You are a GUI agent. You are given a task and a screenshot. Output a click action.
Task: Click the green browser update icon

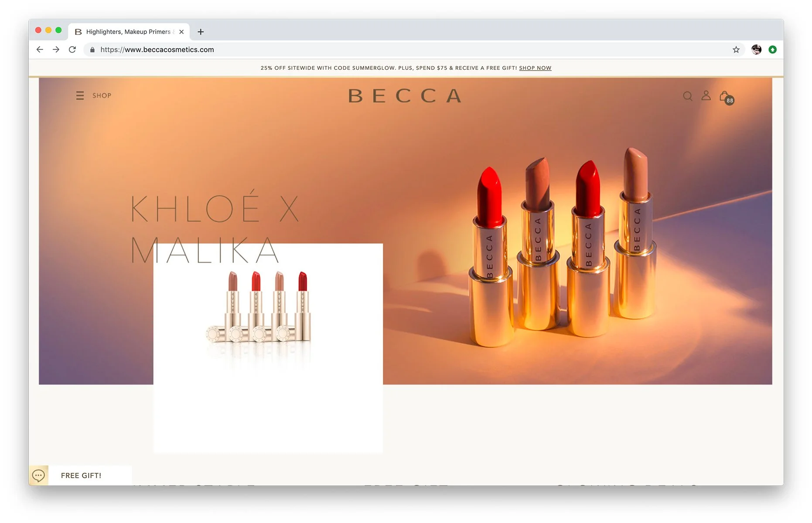click(x=772, y=50)
